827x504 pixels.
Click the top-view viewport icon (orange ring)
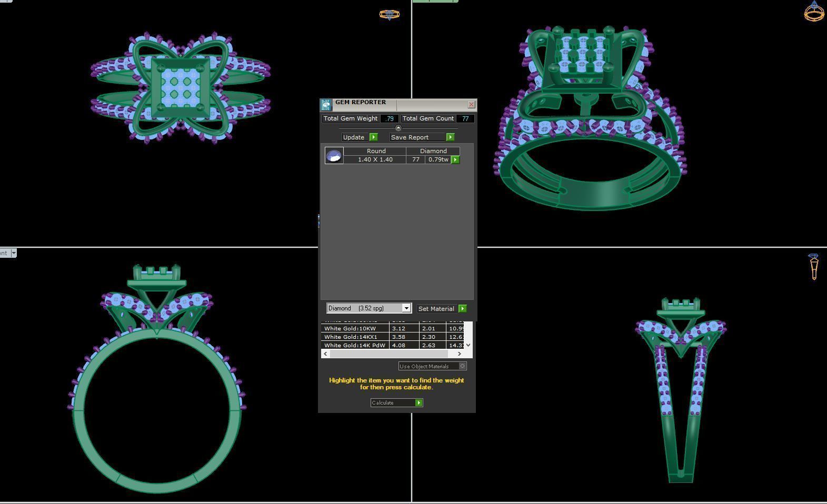point(390,15)
